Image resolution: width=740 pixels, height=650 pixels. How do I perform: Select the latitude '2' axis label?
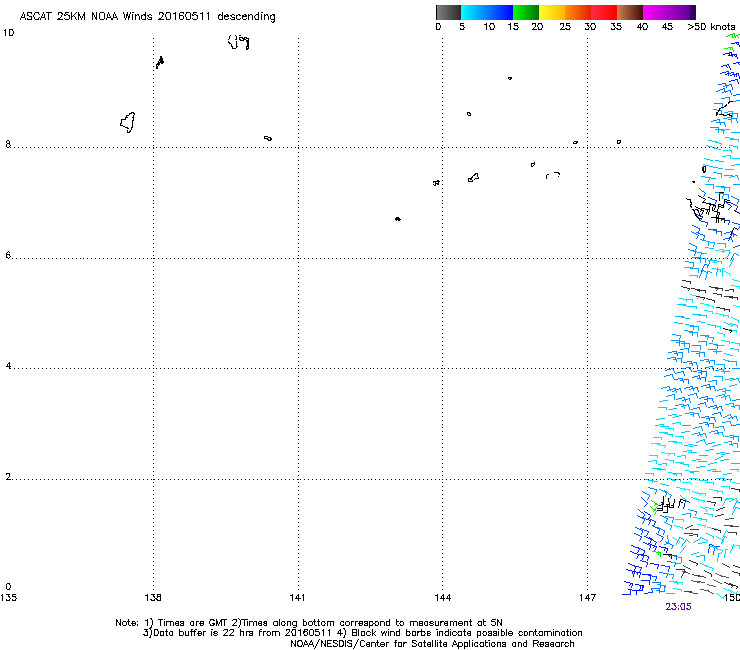8,477
